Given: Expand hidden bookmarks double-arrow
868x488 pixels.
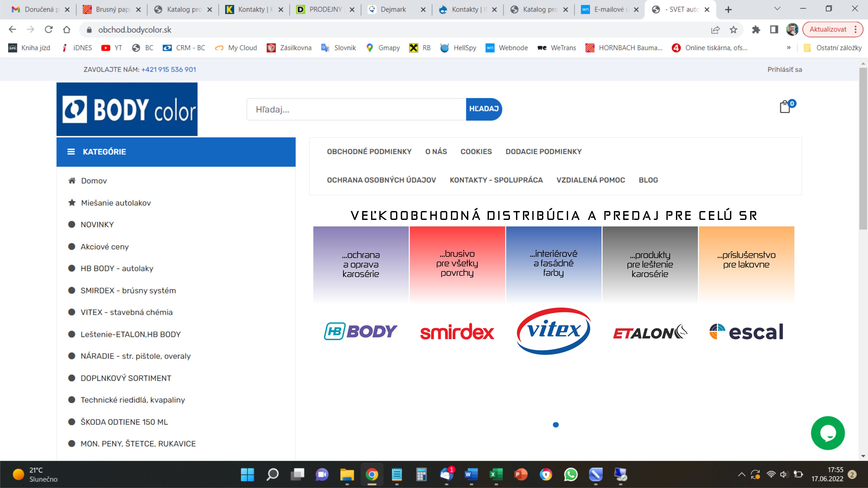Looking at the screenshot, I should tap(789, 48).
